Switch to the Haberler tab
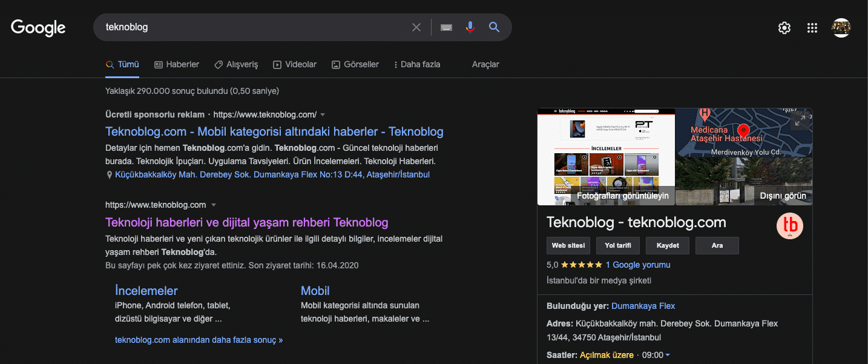Image resolution: width=868 pixels, height=364 pixels. [x=176, y=64]
